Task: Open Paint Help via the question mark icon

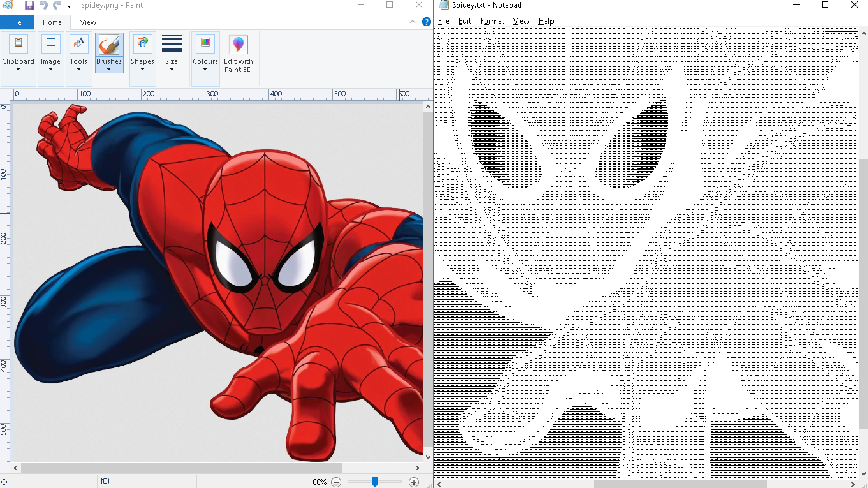Action: click(427, 22)
